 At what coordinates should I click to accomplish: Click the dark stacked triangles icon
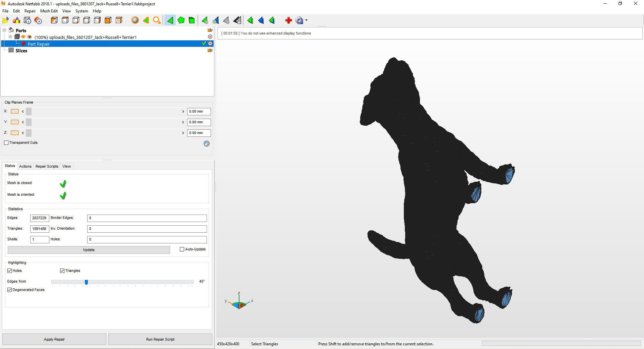[x=237, y=20]
